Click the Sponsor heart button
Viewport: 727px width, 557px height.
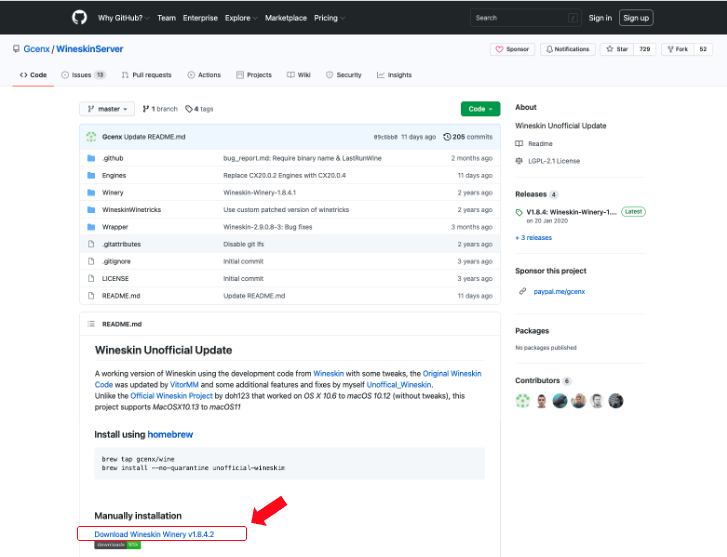[x=512, y=49]
